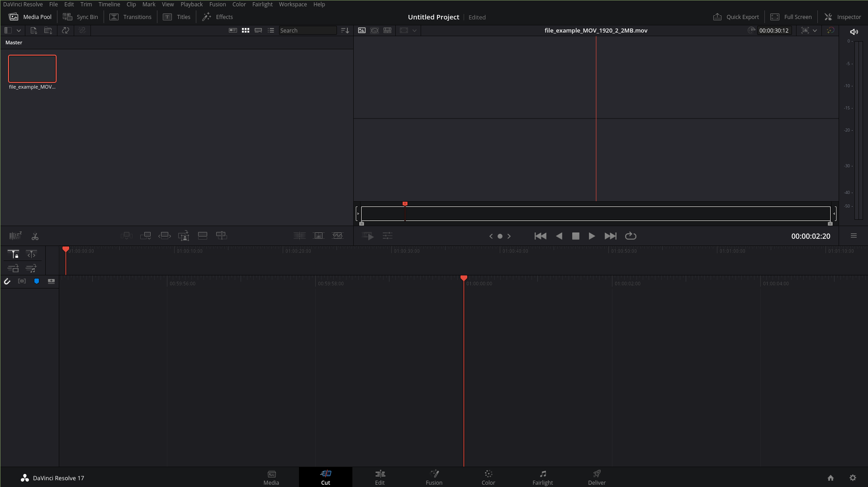Mute audio with speaker icon
Screen dimensions: 868x487
(854, 32)
